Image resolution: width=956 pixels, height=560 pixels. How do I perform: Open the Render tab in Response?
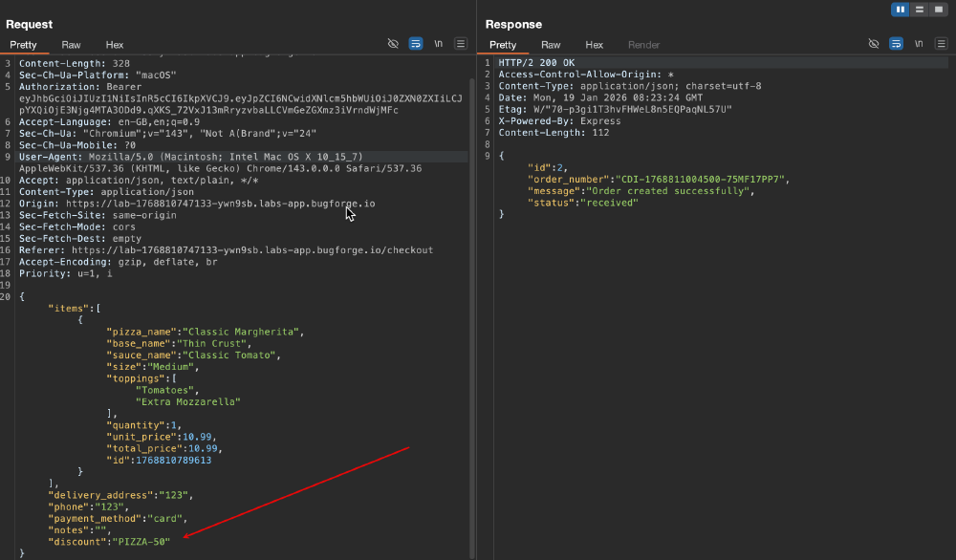click(x=643, y=45)
